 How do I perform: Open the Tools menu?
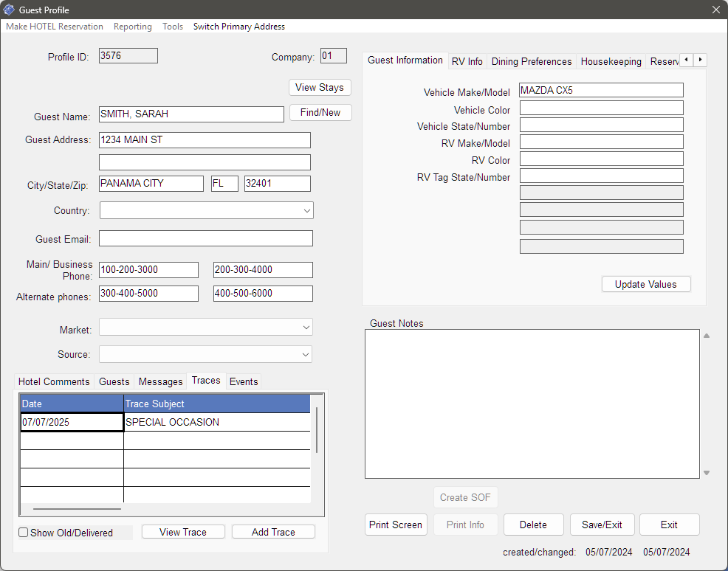(x=173, y=27)
